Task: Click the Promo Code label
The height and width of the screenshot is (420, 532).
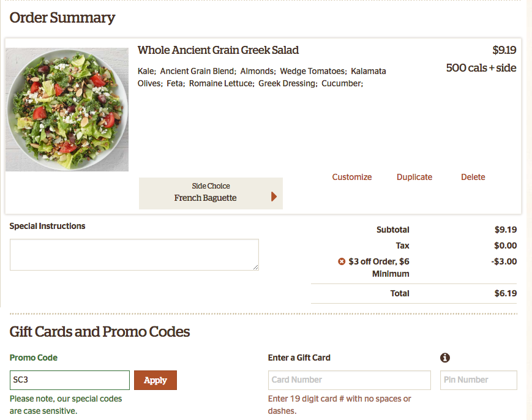Action: tap(34, 358)
